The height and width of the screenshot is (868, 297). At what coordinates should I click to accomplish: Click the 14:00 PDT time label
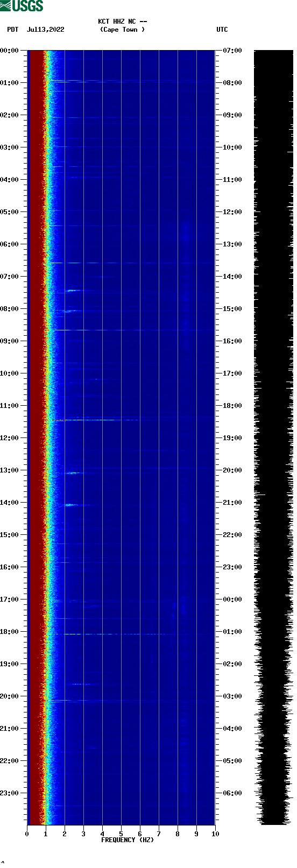[x=10, y=503]
